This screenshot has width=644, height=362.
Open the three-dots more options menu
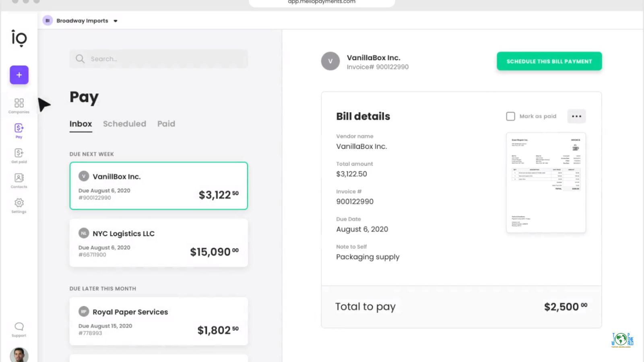pos(576,116)
